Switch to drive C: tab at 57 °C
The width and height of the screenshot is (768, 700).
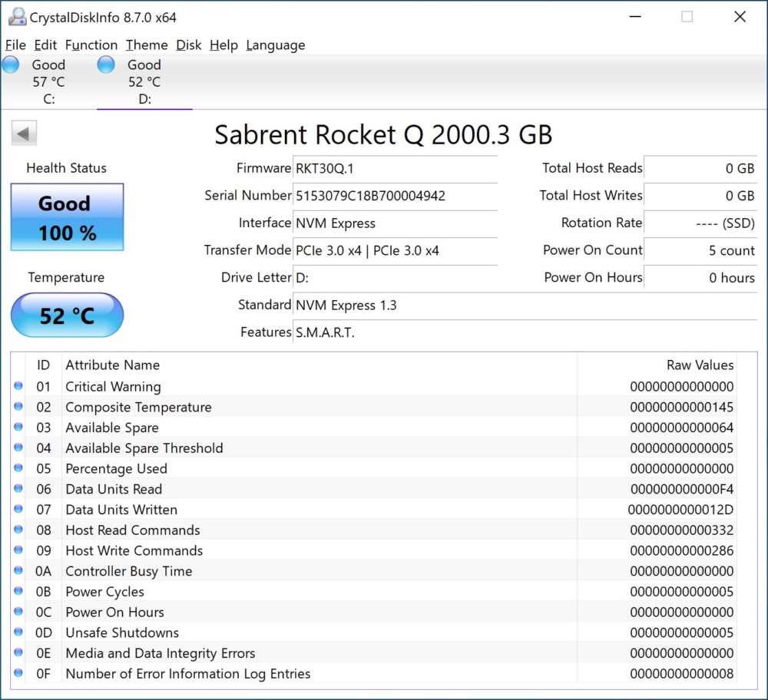(x=48, y=82)
